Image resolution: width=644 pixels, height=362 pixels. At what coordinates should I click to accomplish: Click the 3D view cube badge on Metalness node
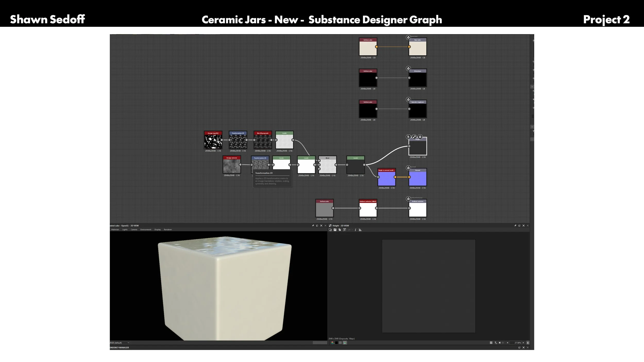tap(408, 68)
